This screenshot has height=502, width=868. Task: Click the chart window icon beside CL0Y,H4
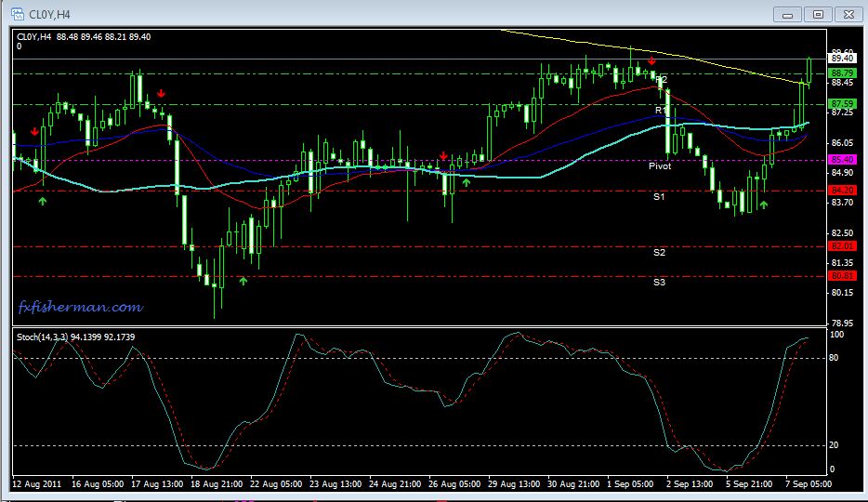coord(18,14)
